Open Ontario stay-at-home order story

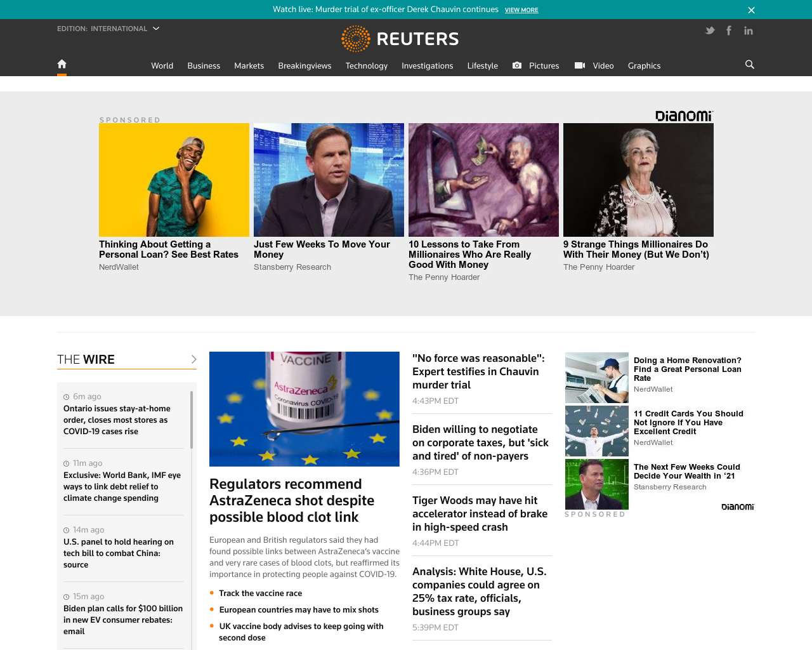pyautogui.click(x=117, y=420)
